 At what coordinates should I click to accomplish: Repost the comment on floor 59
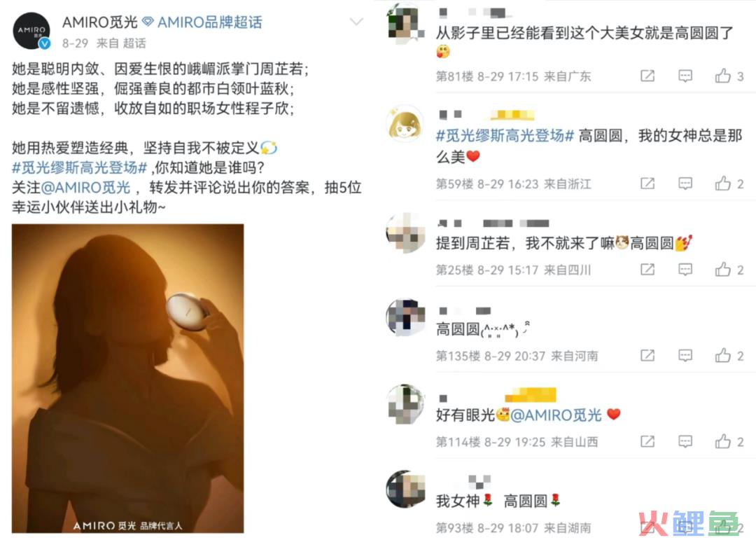647,184
